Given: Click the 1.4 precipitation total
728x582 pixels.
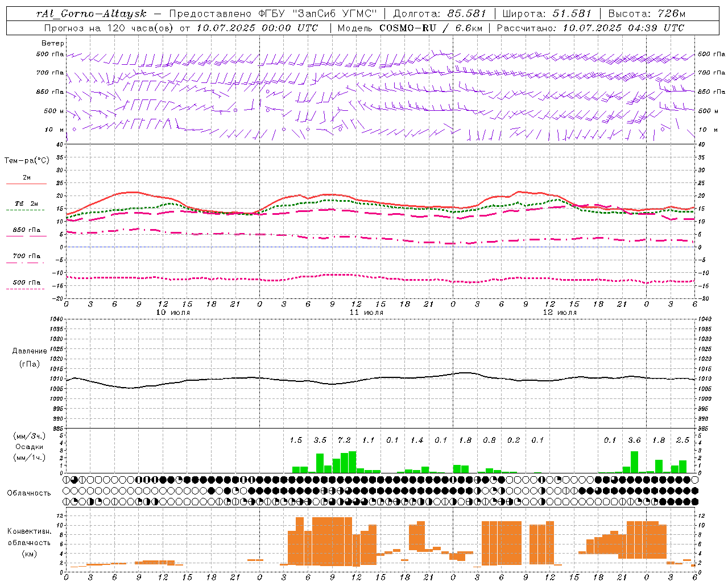Looking at the screenshot, I should pyautogui.click(x=417, y=440).
